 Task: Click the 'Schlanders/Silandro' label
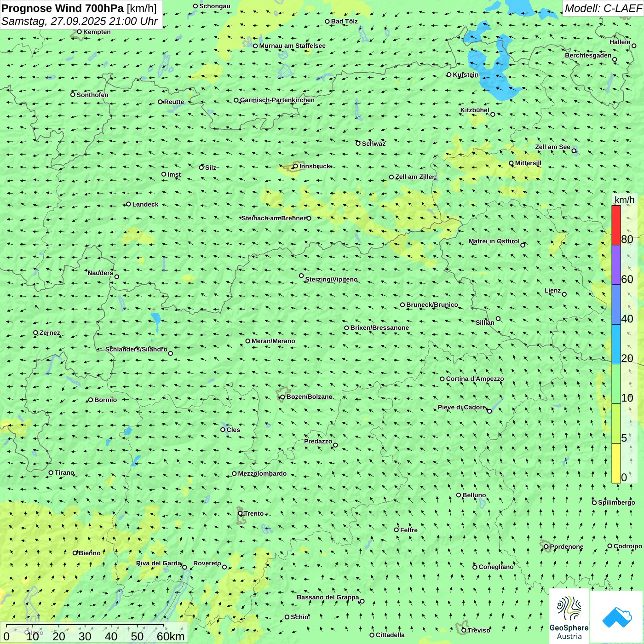coord(136,349)
